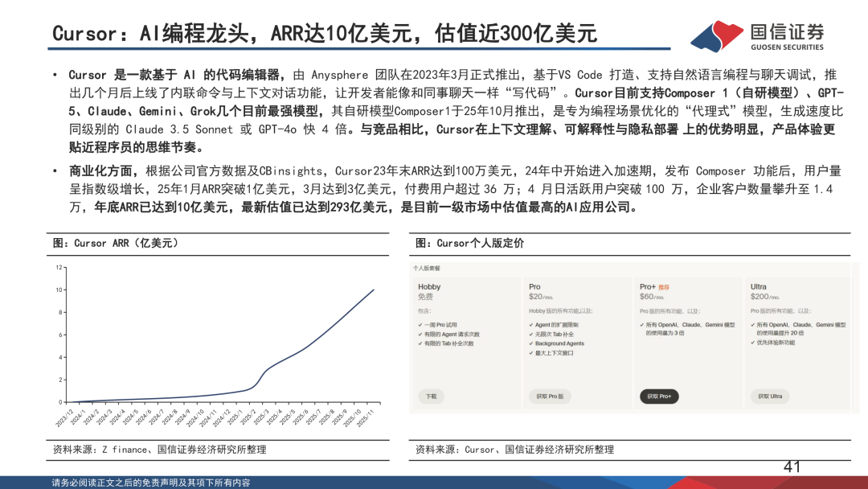The width and height of the screenshot is (868, 489).
Task: Click the source line 资料来源：Cursor、国信证券经济研究所整理
Action: point(514,450)
